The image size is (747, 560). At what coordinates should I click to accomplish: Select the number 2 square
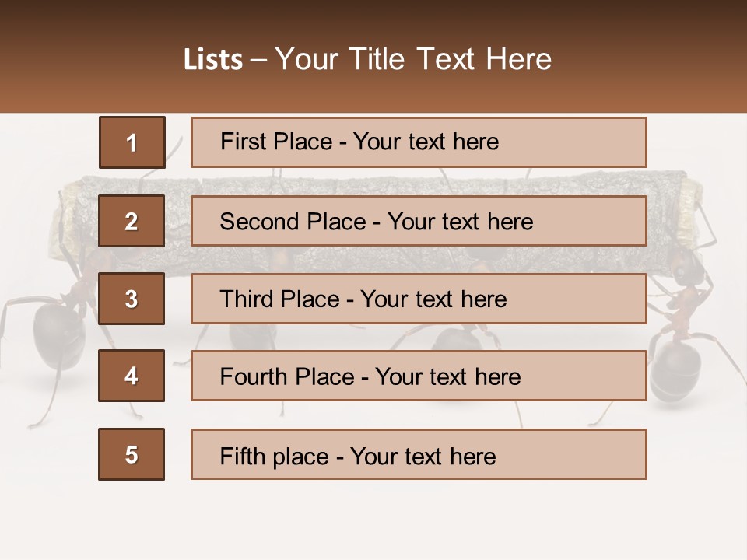click(132, 221)
